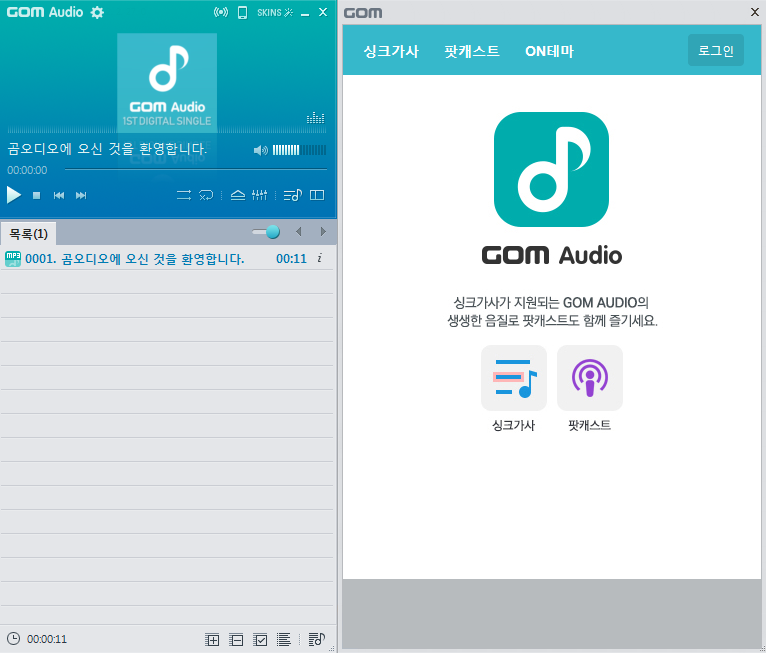Viewport: 766px width, 653px height.
Task: Click the purple 팟캐스트 podcast tile icon
Action: pyautogui.click(x=590, y=378)
